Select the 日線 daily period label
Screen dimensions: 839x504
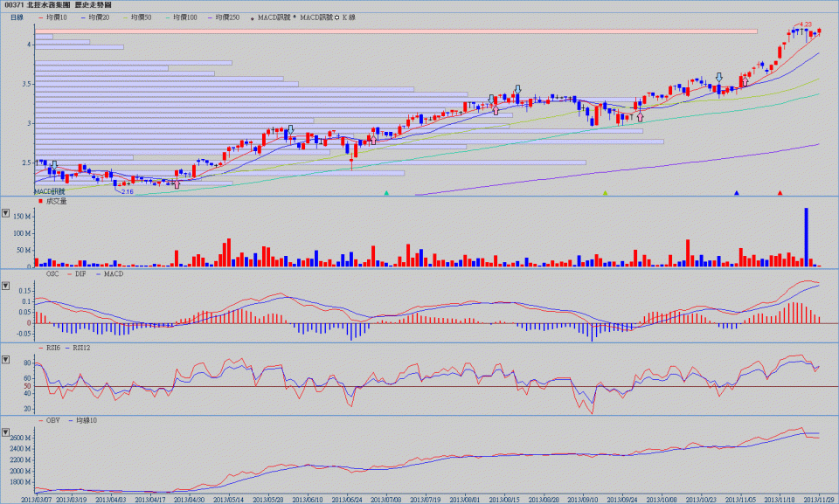coord(17,17)
